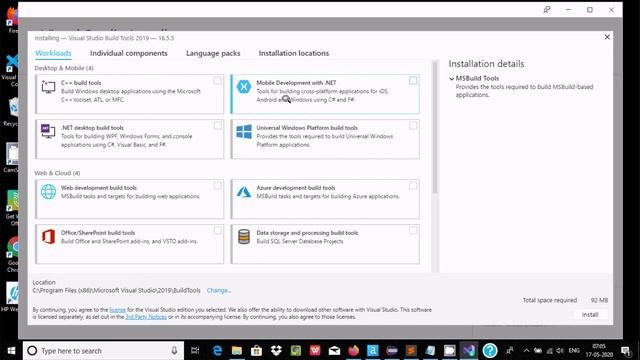Viewport: 640px width, 360px height.
Task: Go to the Installation locations tab
Action: pyautogui.click(x=293, y=53)
